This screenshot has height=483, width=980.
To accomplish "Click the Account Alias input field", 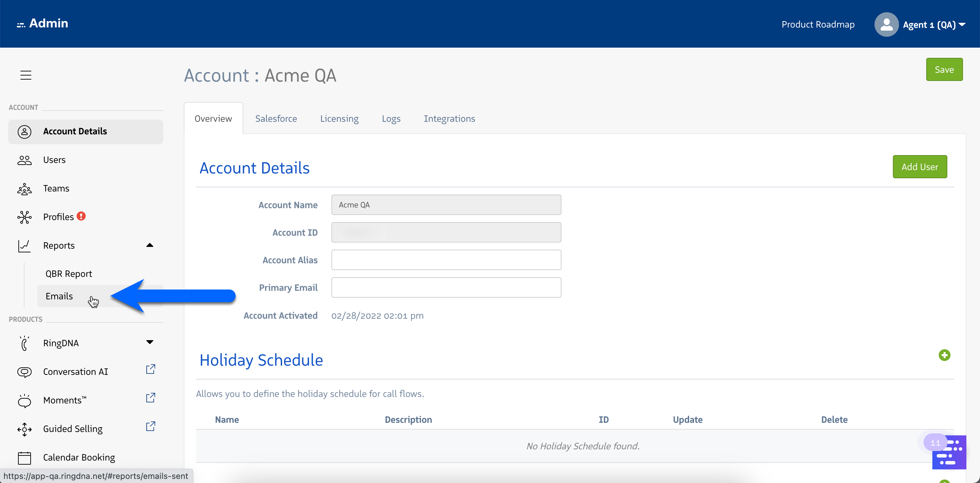I will tap(446, 260).
